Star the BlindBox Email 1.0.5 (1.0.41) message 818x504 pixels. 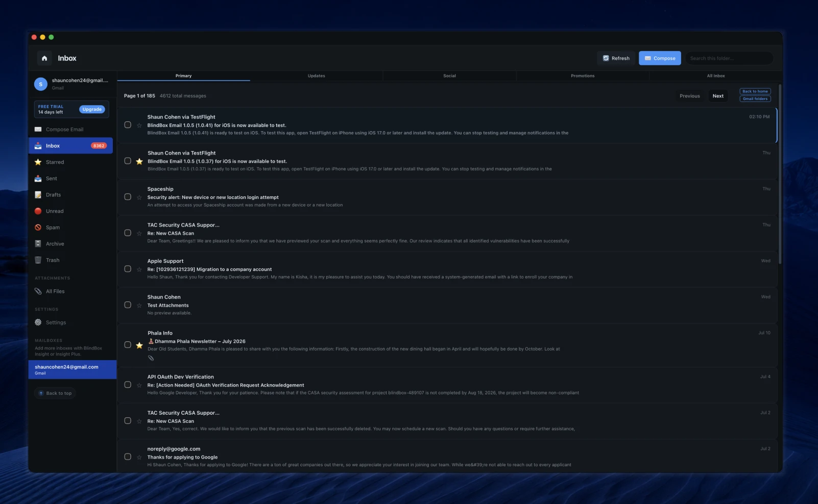tap(139, 125)
